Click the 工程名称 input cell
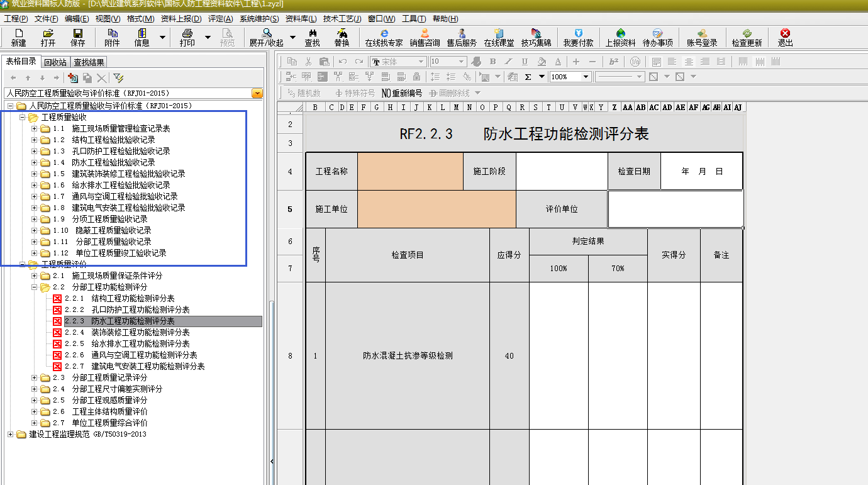 point(410,171)
